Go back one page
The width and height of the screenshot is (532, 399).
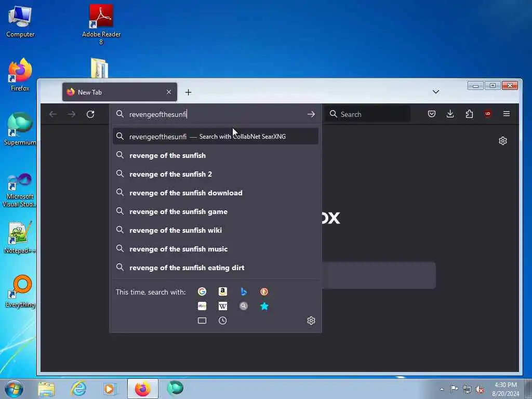52,114
